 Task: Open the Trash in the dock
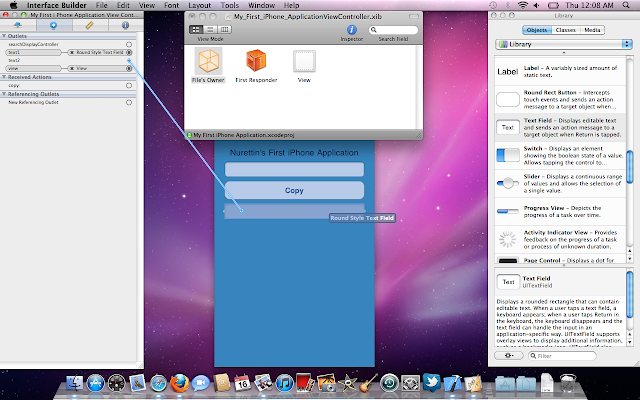pyautogui.click(x=567, y=383)
